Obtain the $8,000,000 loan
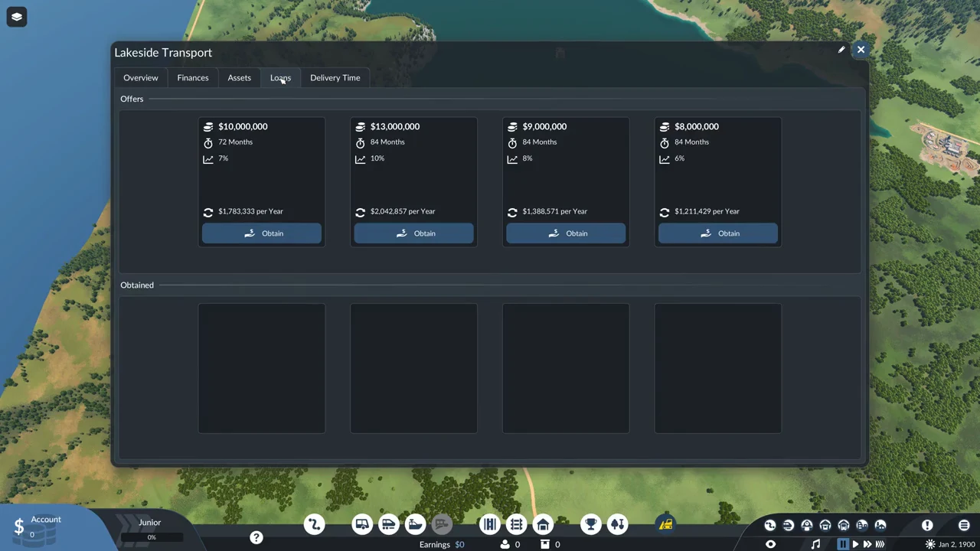980x551 pixels. [718, 233]
